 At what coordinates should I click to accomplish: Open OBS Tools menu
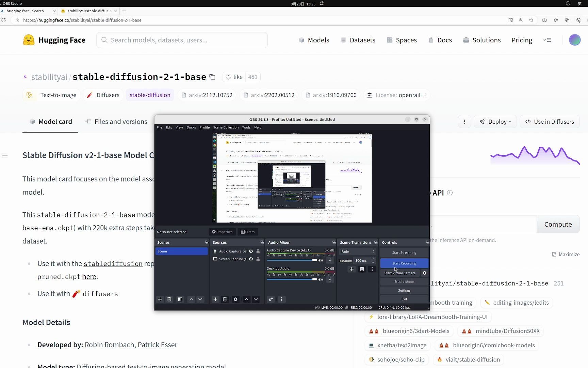point(246,127)
